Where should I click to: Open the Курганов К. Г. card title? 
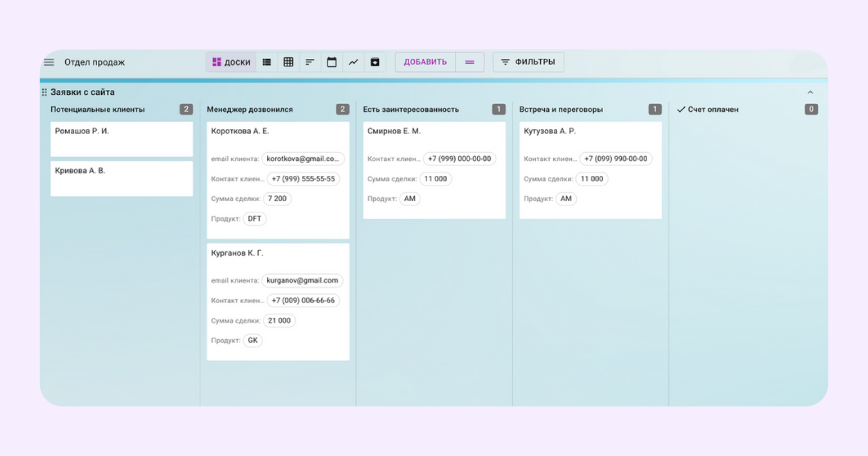tap(237, 253)
